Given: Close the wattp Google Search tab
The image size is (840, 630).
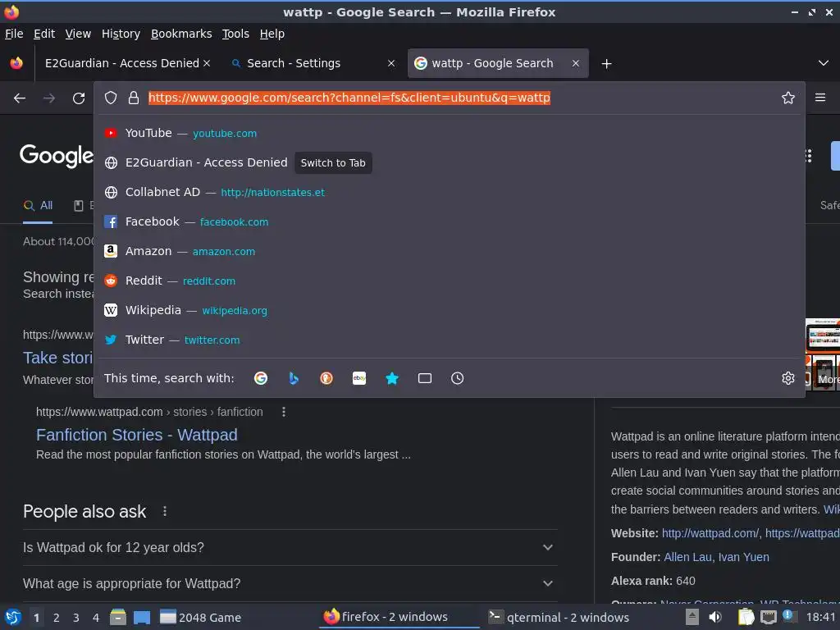Looking at the screenshot, I should 575,63.
